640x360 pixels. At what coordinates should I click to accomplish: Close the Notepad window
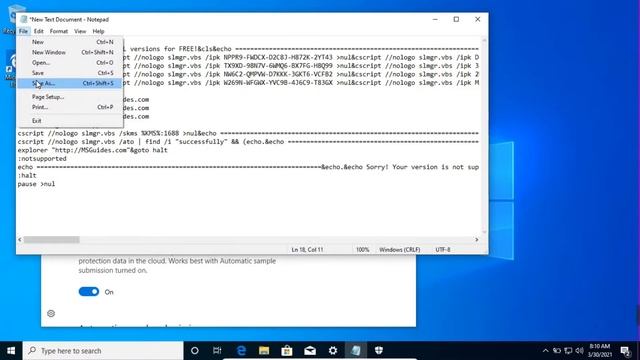coord(478,19)
